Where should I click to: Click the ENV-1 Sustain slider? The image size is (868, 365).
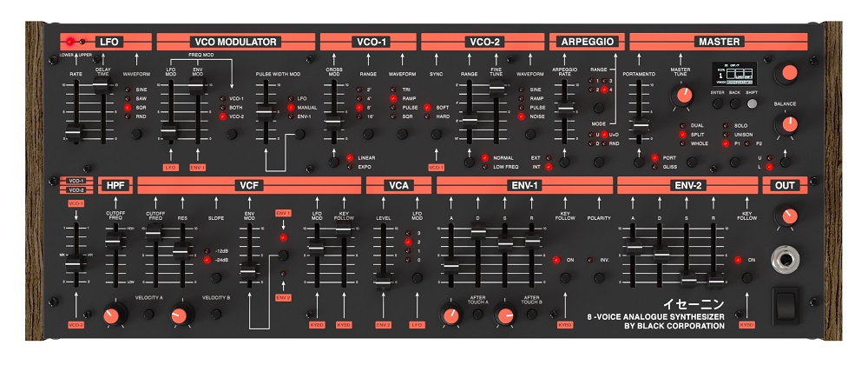click(x=505, y=243)
